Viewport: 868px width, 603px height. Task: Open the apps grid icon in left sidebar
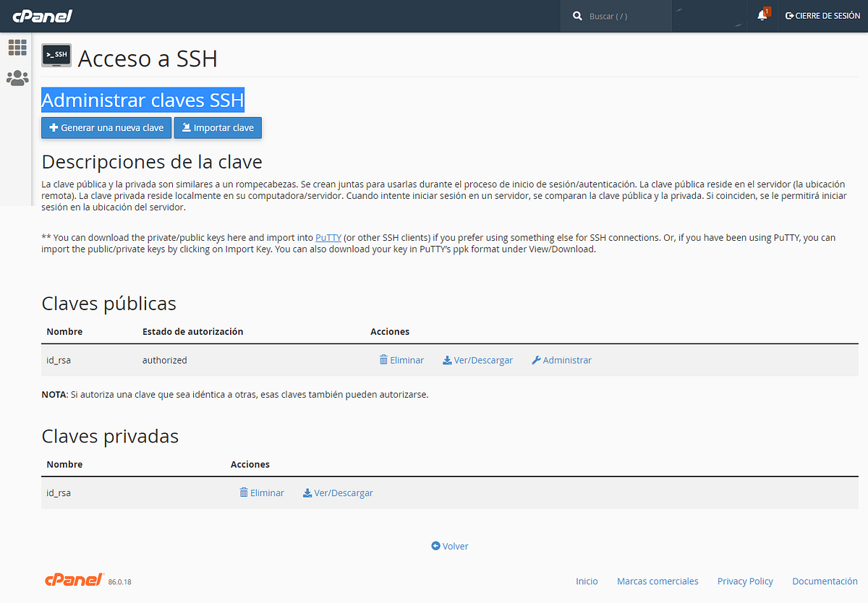17,47
